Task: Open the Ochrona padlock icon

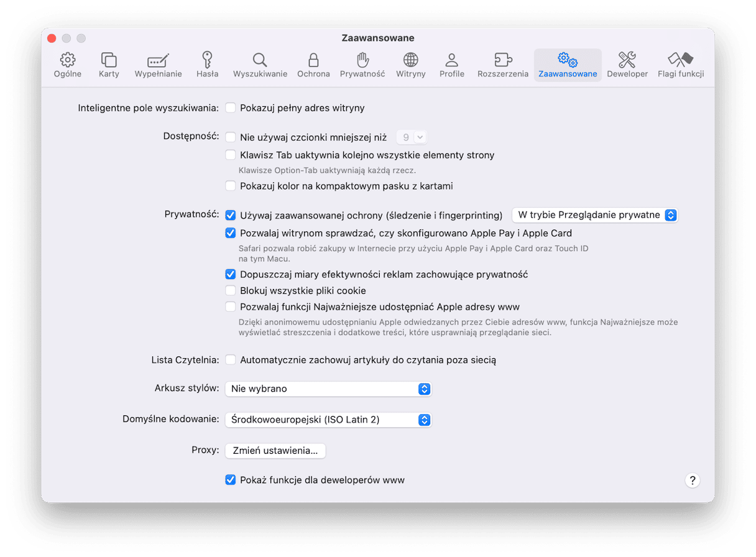Action: pyautogui.click(x=313, y=60)
